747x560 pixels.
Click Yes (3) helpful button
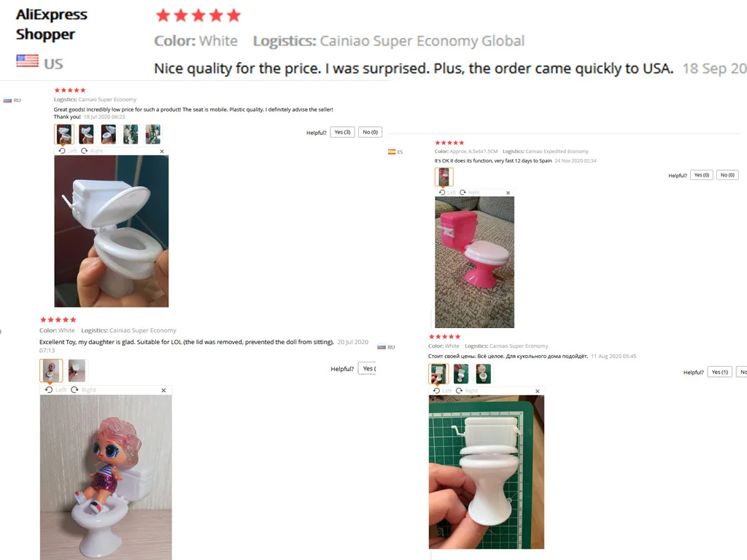(x=342, y=132)
